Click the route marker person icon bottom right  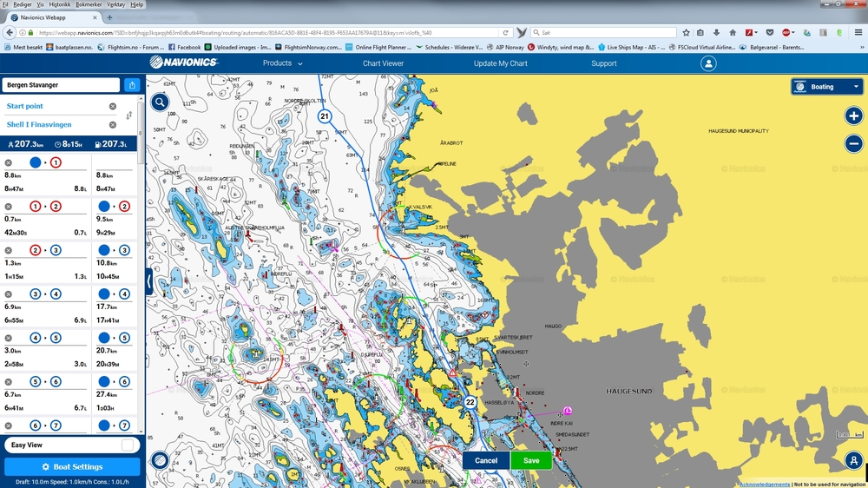coord(853,459)
